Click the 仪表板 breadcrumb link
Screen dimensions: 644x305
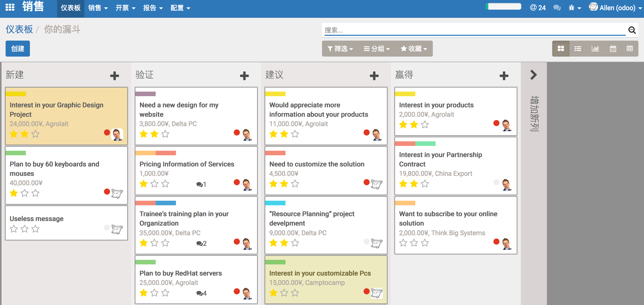click(19, 29)
